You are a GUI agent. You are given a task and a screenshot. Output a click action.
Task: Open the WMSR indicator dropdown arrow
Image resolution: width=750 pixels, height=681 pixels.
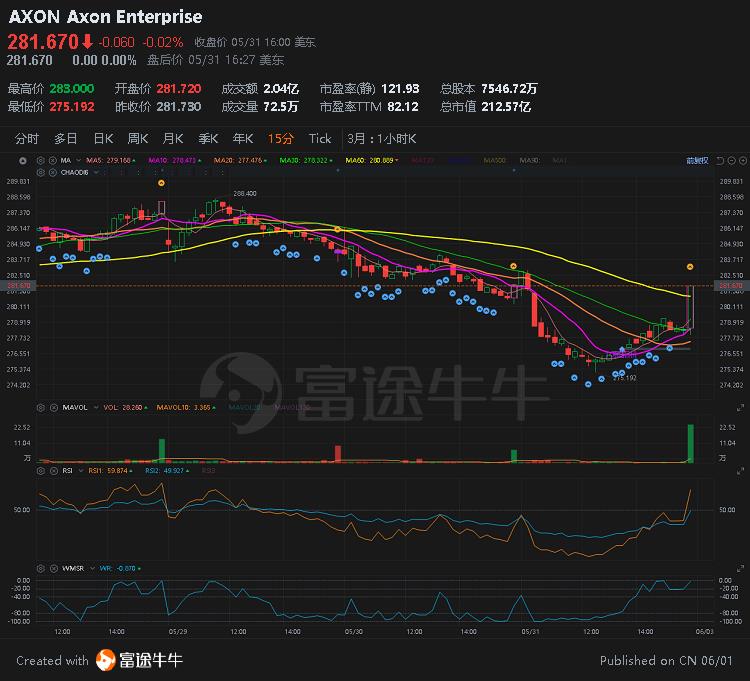92,568
